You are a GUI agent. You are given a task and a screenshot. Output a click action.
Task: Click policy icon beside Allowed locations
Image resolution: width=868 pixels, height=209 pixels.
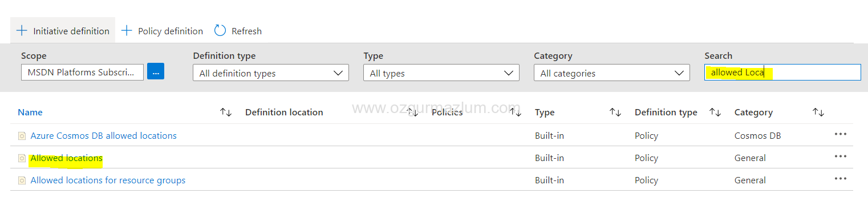coord(22,158)
